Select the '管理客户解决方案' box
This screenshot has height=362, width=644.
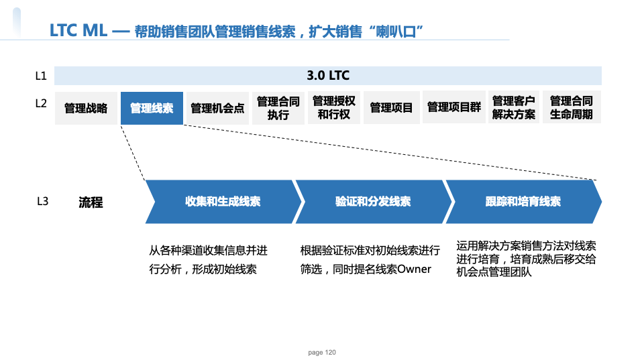[514, 107]
